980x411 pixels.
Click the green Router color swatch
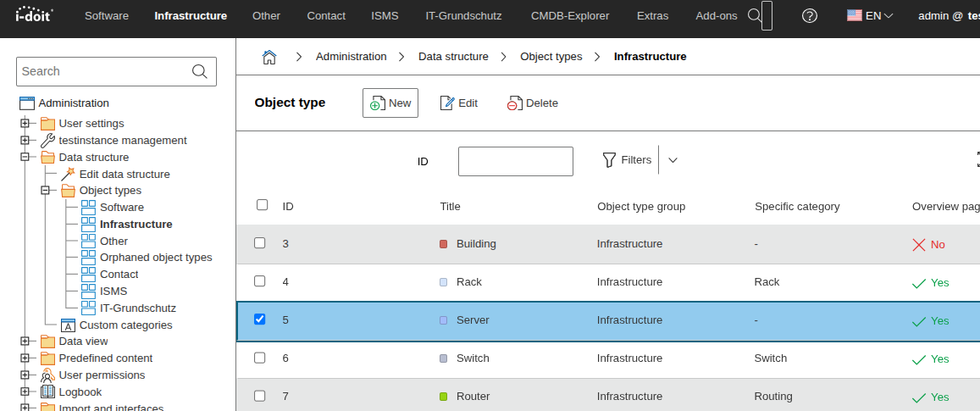click(443, 397)
